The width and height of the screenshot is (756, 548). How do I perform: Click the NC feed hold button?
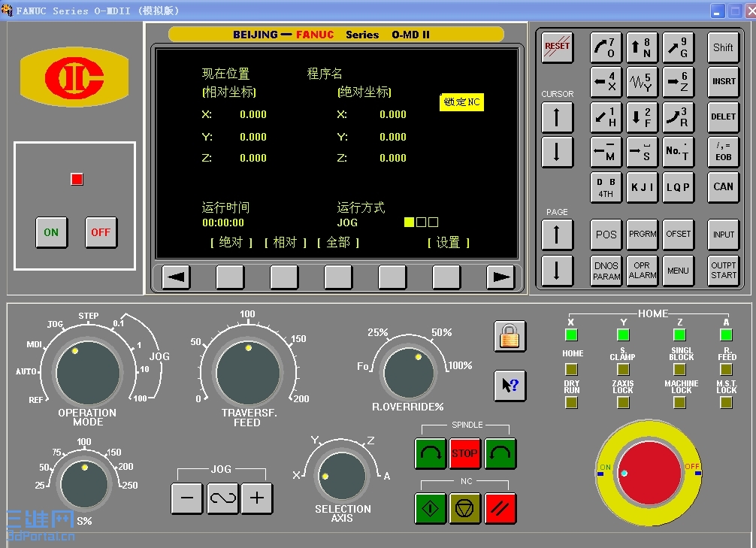pyautogui.click(x=464, y=508)
